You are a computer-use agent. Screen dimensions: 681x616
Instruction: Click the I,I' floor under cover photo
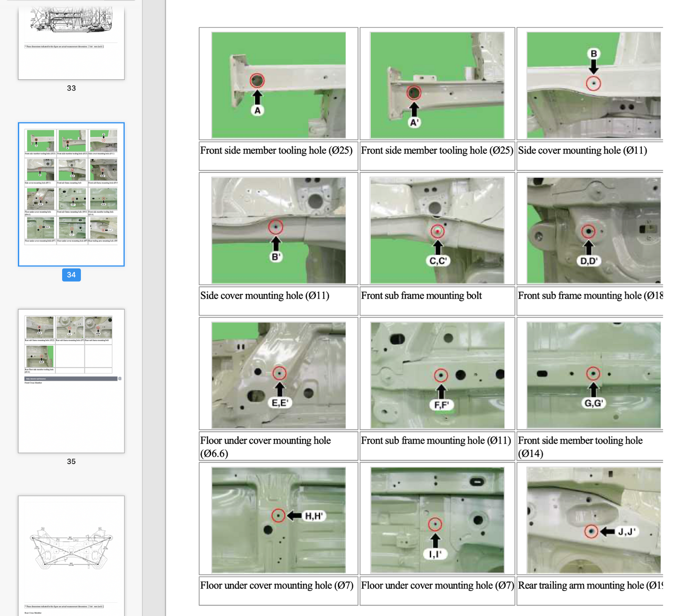pos(437,520)
